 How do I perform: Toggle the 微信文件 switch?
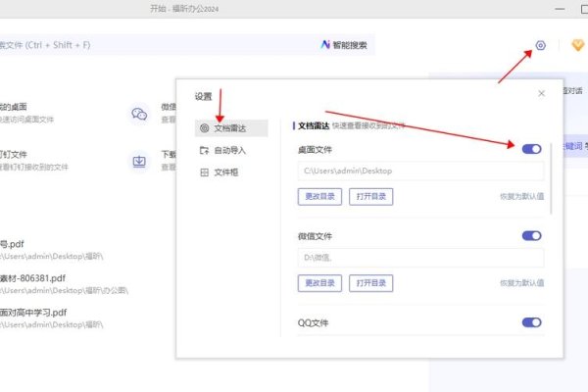532,236
